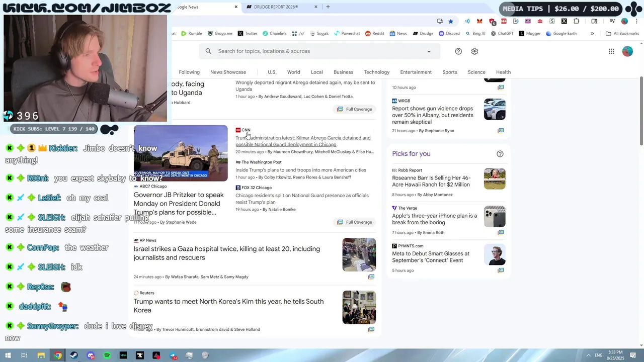Click Full Coverage for National Guard Chicago stories
The height and width of the screenshot is (362, 644).
click(x=355, y=222)
